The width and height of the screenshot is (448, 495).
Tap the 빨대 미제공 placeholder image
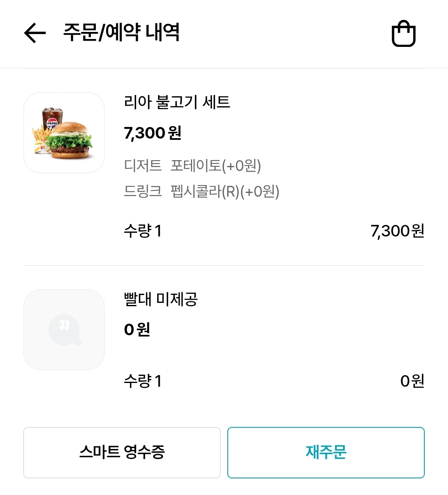[x=64, y=329]
